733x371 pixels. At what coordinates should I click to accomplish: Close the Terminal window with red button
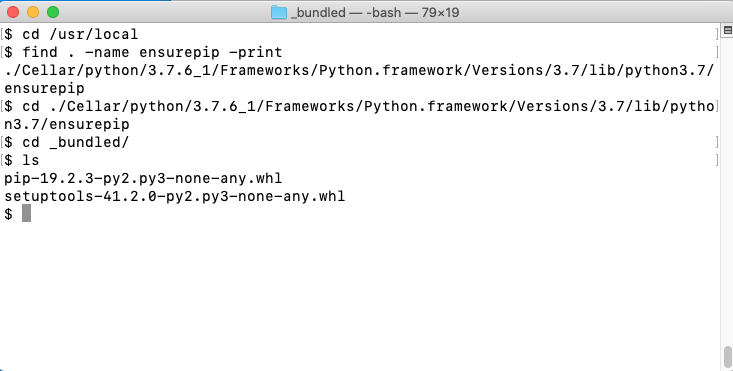coord(13,12)
